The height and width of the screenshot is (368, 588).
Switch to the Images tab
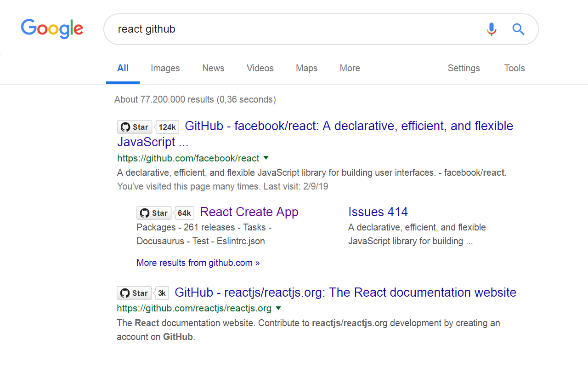click(165, 68)
